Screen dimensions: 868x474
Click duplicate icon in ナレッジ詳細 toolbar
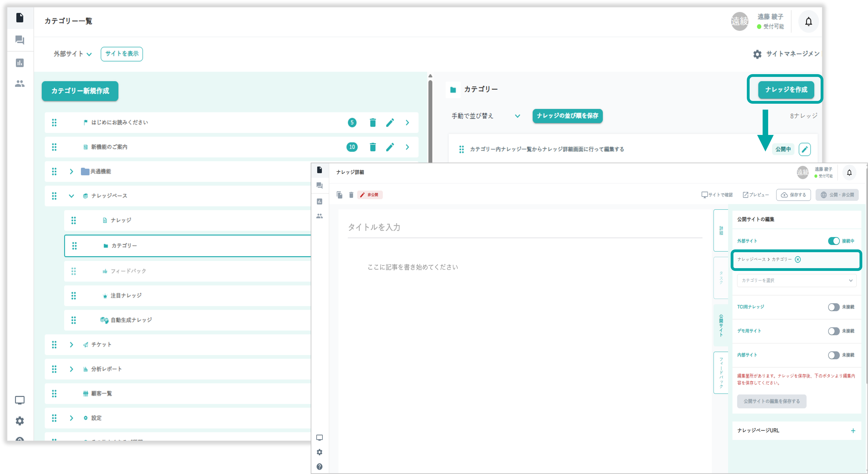339,195
